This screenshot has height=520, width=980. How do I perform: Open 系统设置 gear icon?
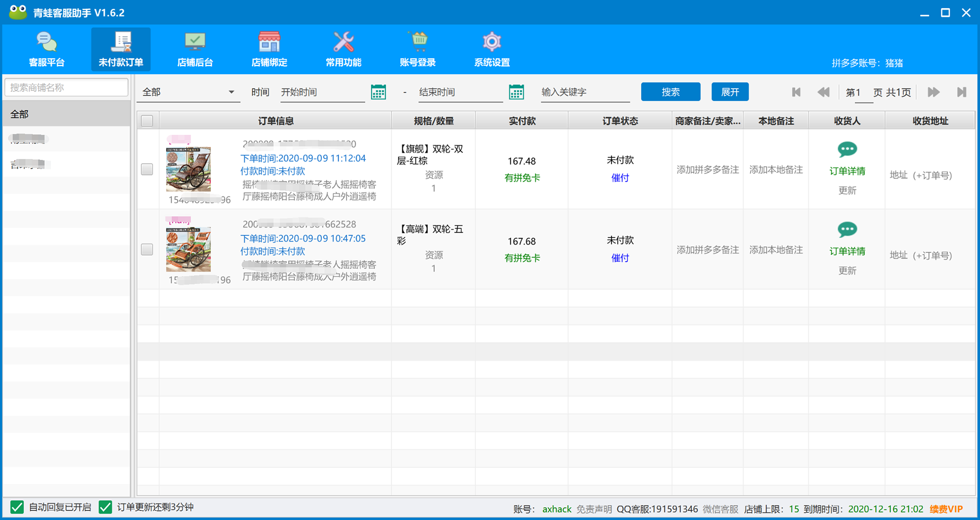pos(492,42)
